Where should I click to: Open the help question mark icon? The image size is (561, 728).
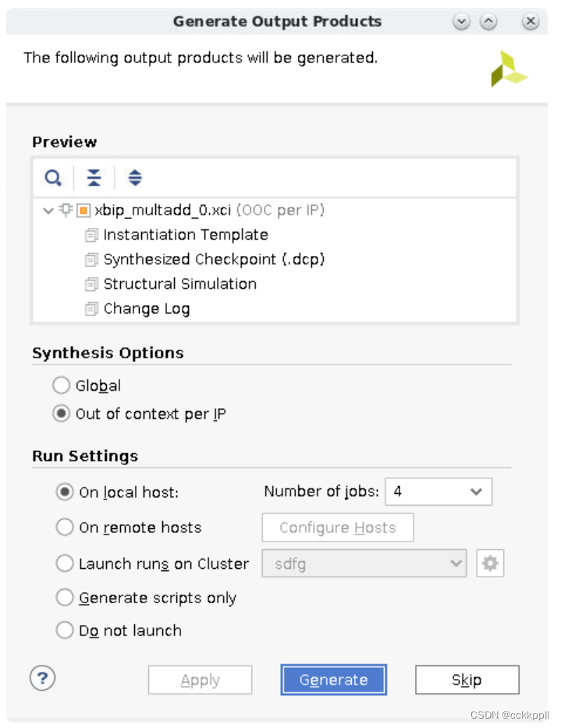point(42,677)
